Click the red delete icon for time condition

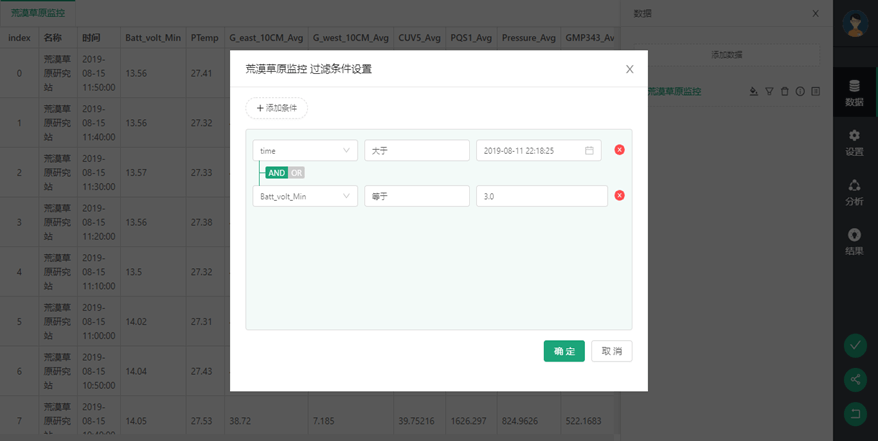click(619, 150)
